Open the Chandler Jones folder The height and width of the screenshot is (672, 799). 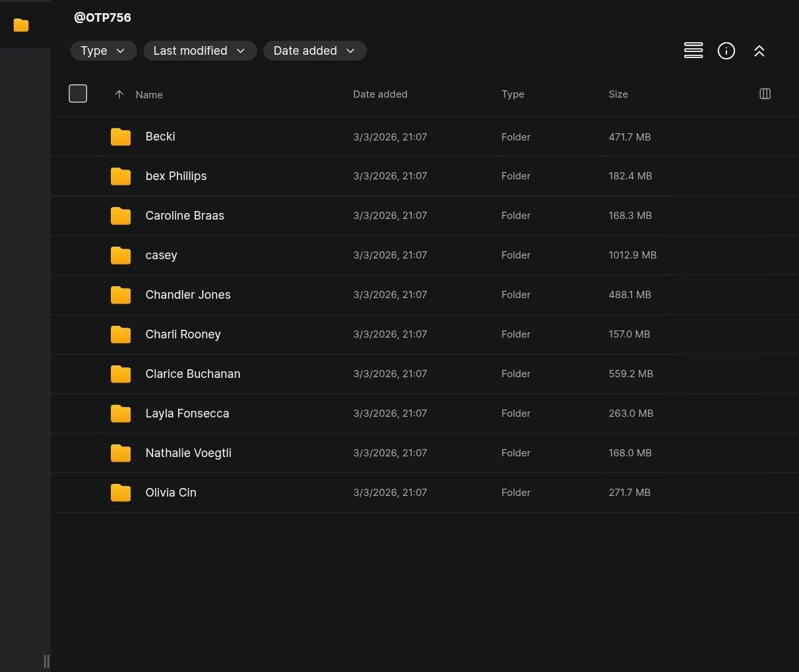(x=187, y=295)
